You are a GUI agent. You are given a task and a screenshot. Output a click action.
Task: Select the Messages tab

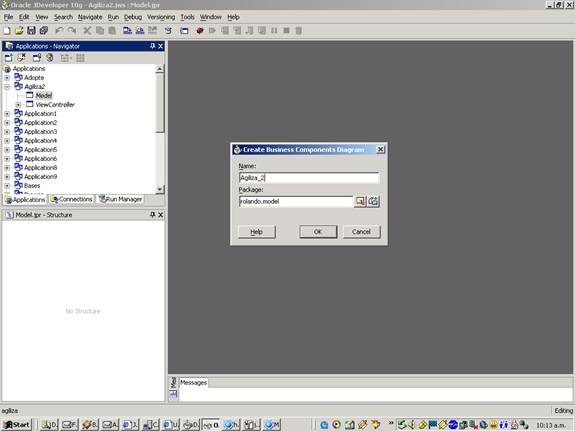pos(193,382)
